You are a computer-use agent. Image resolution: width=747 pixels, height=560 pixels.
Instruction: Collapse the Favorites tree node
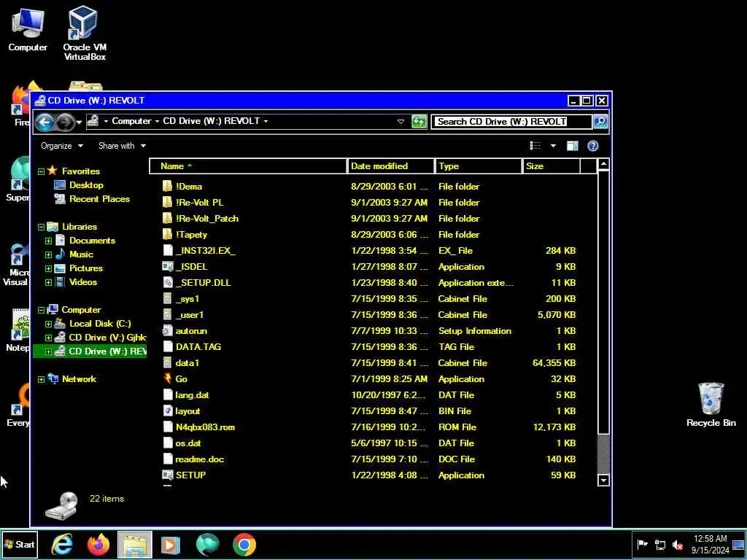[x=42, y=171]
